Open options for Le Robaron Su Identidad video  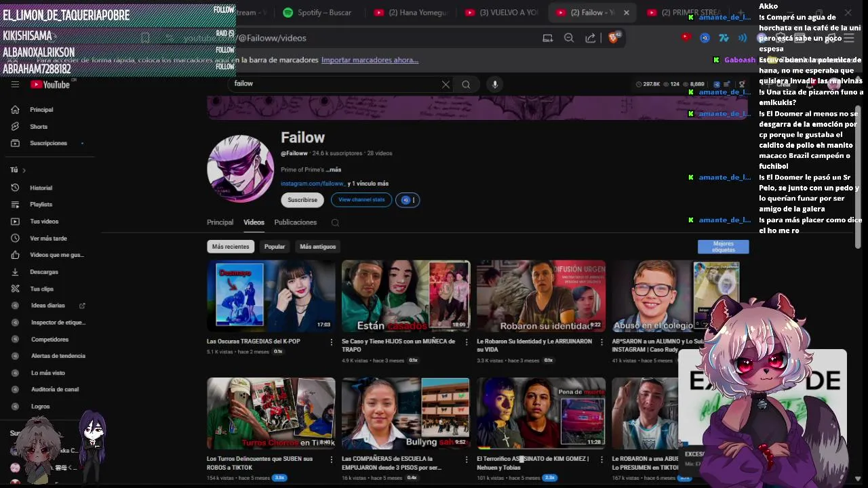click(x=601, y=342)
